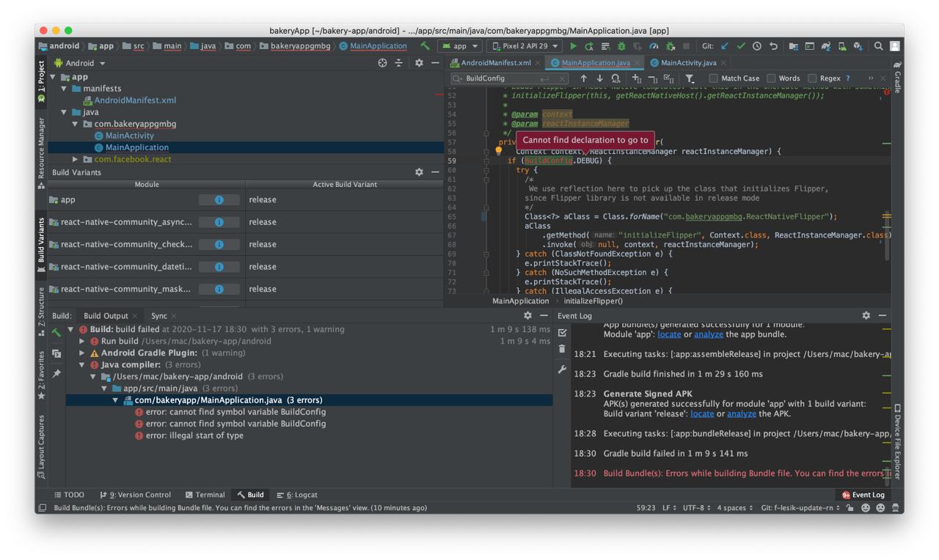Enable the Match Case checkbox
Viewport: 939px width, 560px height.
tap(713, 78)
